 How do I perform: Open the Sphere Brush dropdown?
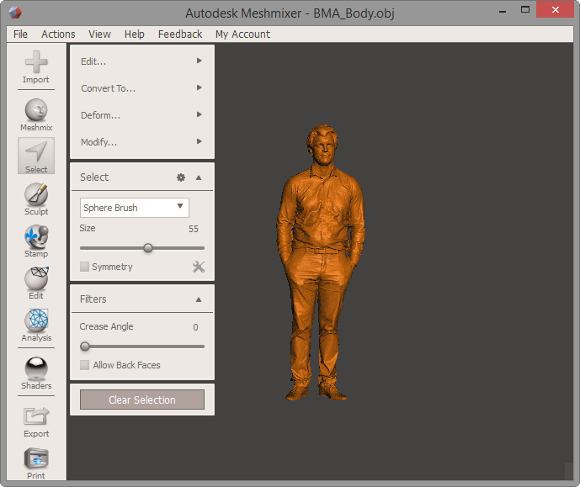[134, 207]
